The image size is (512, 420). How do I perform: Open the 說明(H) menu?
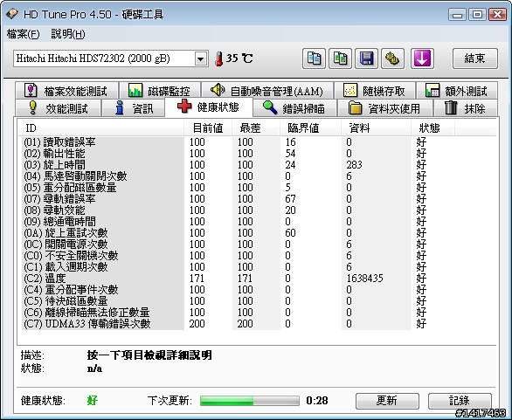click(68, 34)
